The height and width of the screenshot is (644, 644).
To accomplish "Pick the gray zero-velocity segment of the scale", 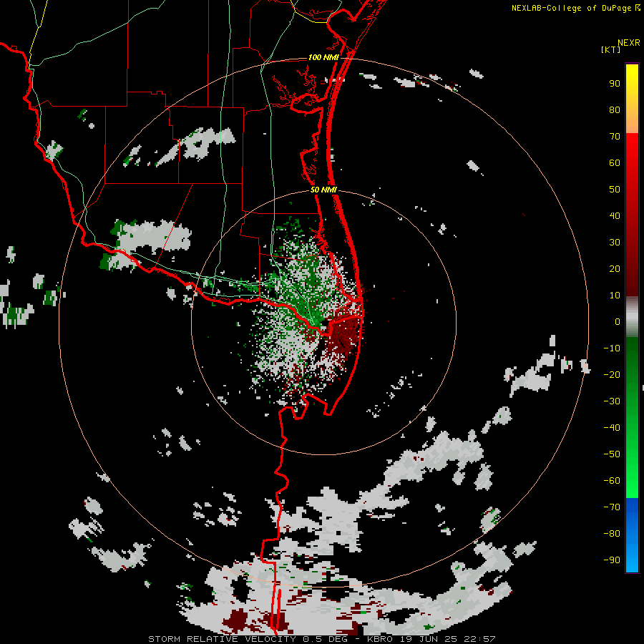I will click(632, 316).
